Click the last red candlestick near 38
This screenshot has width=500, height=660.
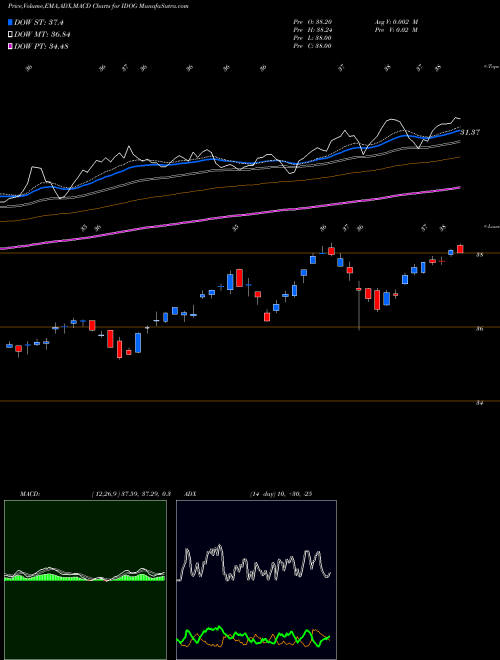[x=460, y=249]
